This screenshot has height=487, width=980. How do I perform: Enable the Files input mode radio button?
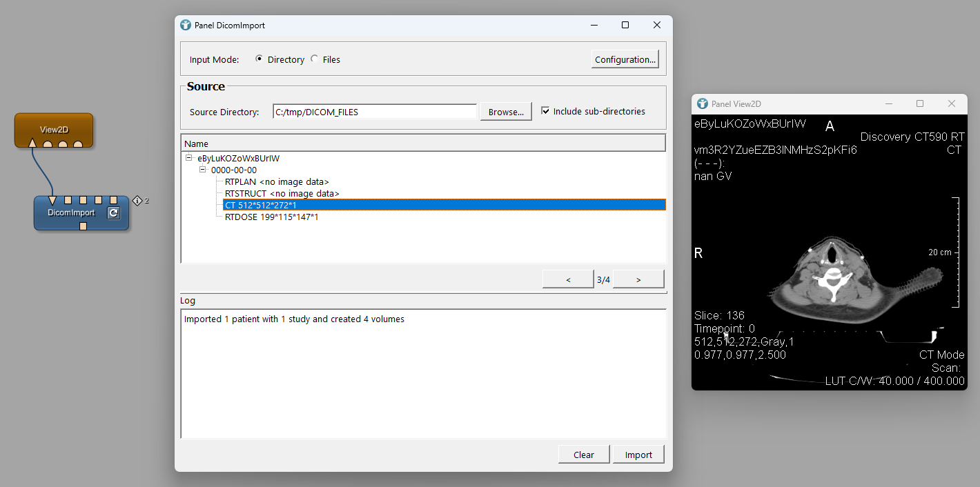(315, 59)
